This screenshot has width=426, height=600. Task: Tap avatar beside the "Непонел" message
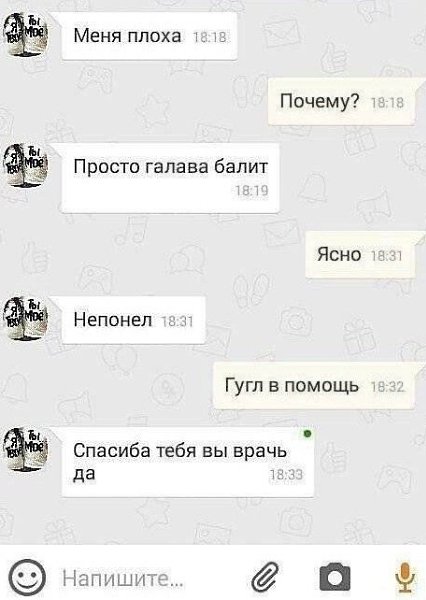click(25, 319)
